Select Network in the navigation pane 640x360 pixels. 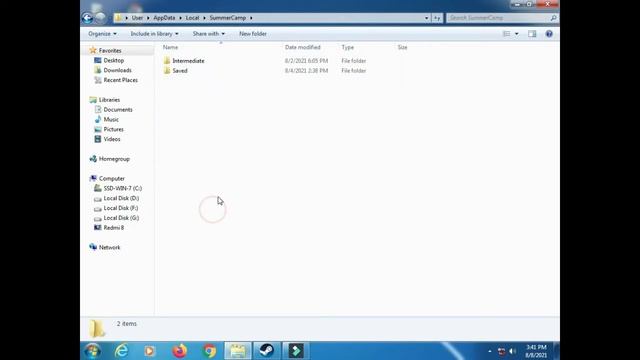coord(109,247)
